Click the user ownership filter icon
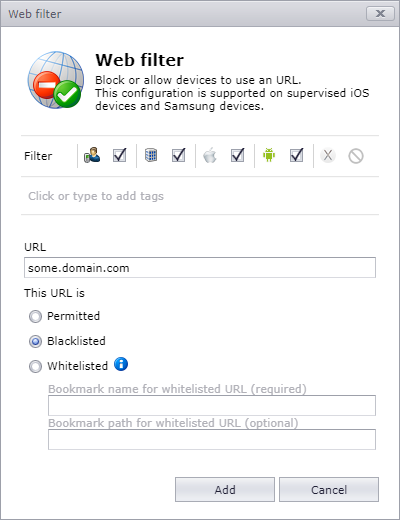This screenshot has width=400, height=520. (x=92, y=155)
